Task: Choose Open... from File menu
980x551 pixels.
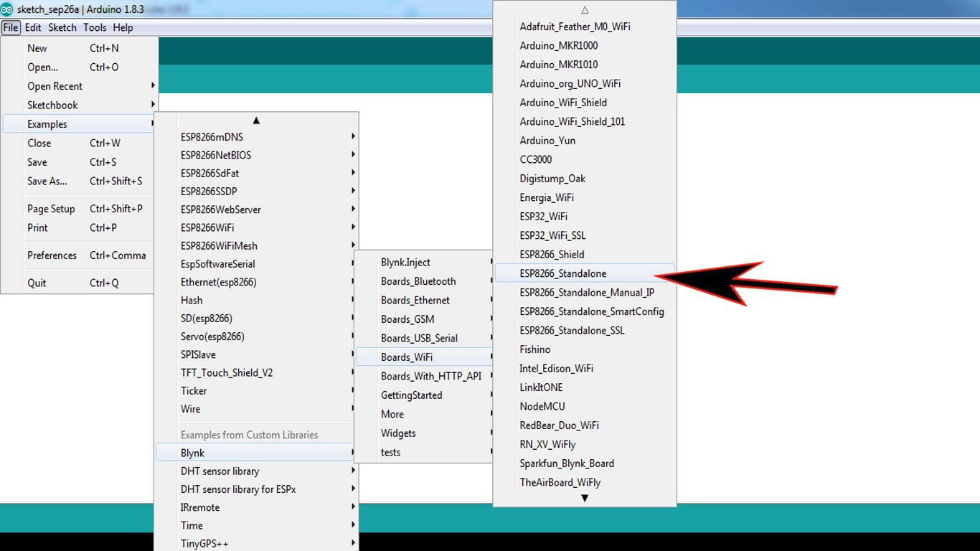Action: point(79,67)
